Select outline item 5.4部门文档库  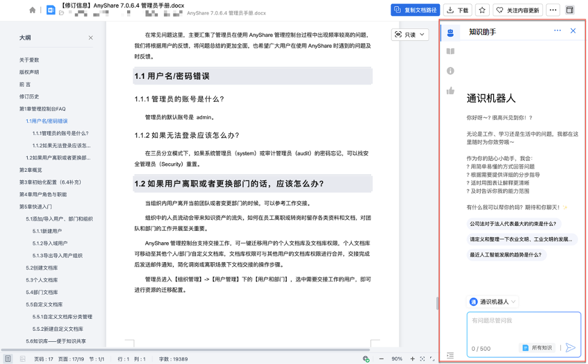coord(42,292)
